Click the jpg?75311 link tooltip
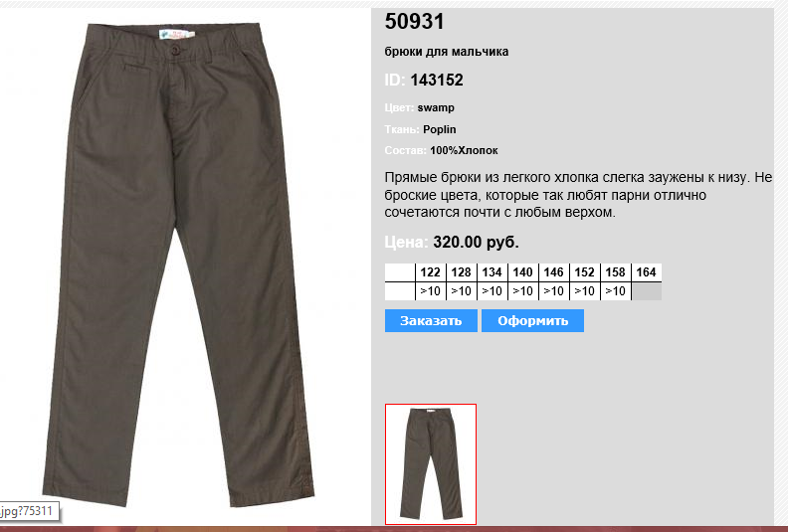The image size is (788, 532). point(28,511)
